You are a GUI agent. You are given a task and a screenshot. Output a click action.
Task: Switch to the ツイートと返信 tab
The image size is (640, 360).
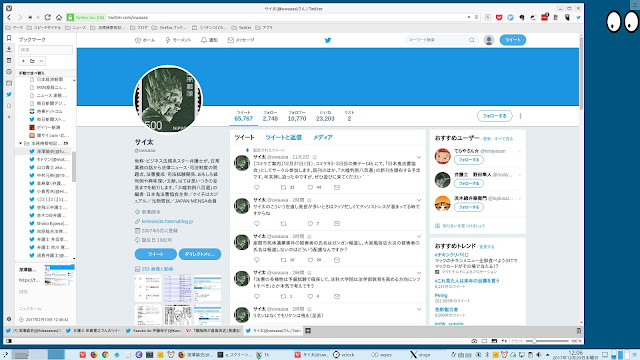coord(283,138)
